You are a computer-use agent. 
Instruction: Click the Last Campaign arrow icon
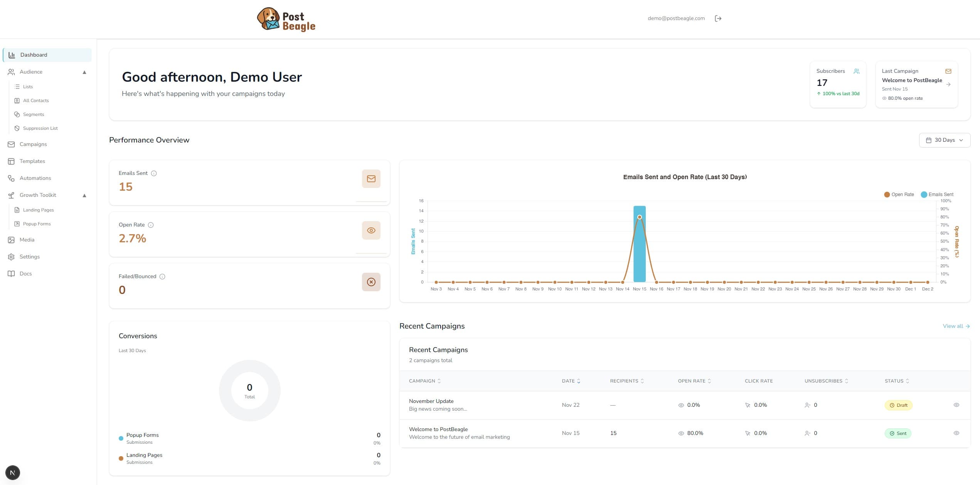tap(948, 84)
